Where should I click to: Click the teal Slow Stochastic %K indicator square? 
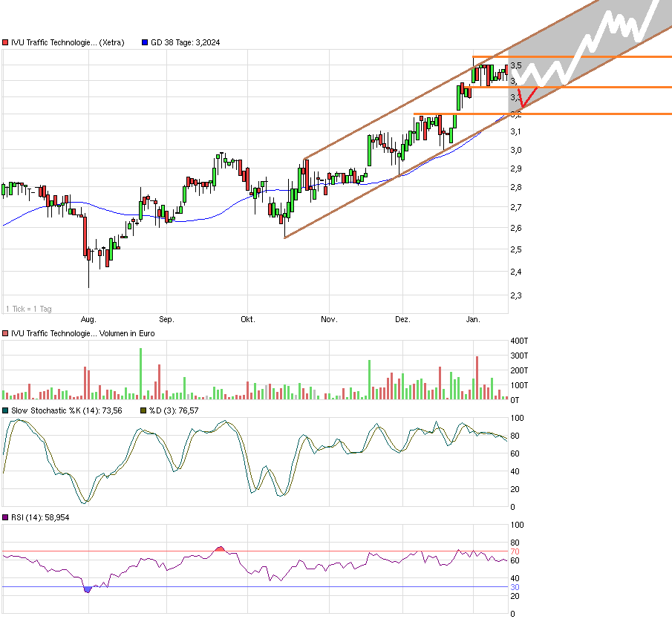pyautogui.click(x=5, y=409)
